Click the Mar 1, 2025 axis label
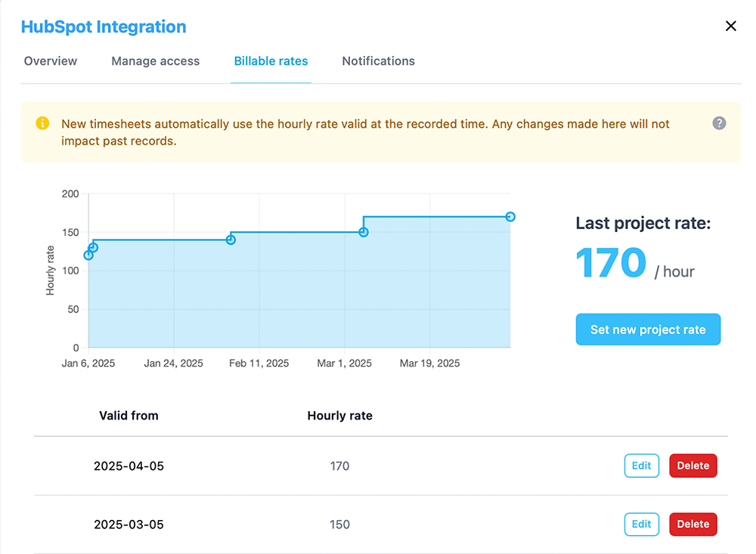 (x=344, y=363)
